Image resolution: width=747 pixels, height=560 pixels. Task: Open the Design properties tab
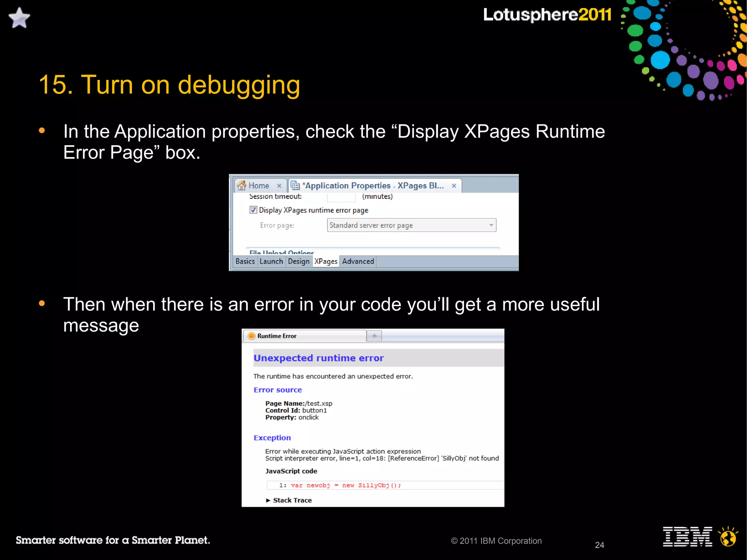point(299,261)
